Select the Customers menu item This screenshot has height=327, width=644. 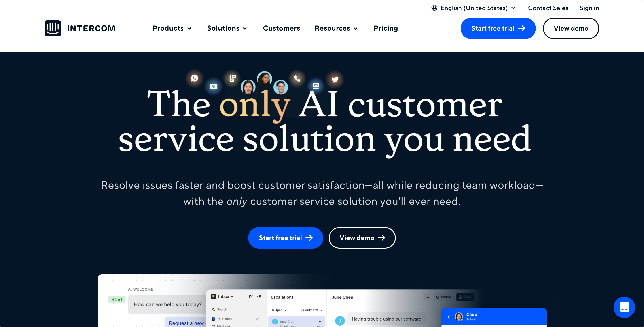pos(281,28)
